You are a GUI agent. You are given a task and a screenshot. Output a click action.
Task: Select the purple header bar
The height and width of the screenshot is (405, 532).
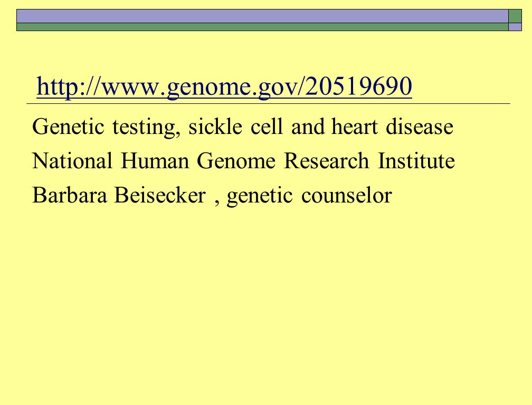262,16
